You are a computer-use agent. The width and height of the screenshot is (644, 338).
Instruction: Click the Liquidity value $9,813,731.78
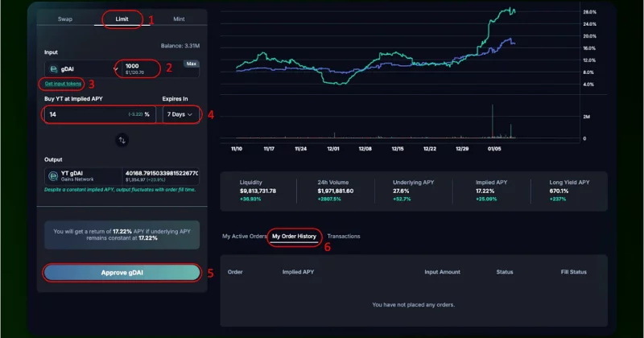pos(258,191)
